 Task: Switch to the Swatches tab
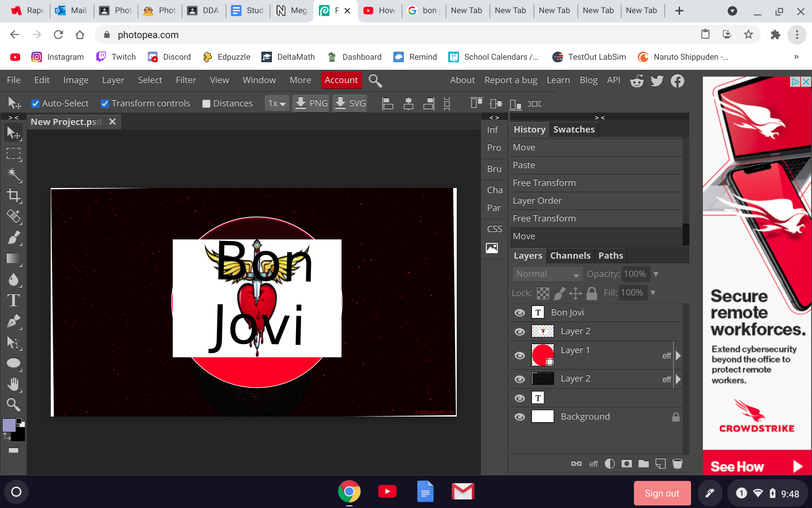click(x=574, y=130)
